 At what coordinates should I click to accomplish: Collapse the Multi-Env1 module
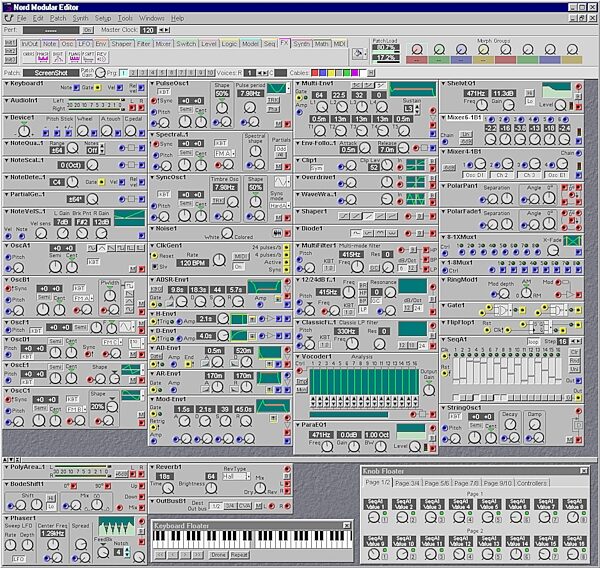(x=298, y=83)
